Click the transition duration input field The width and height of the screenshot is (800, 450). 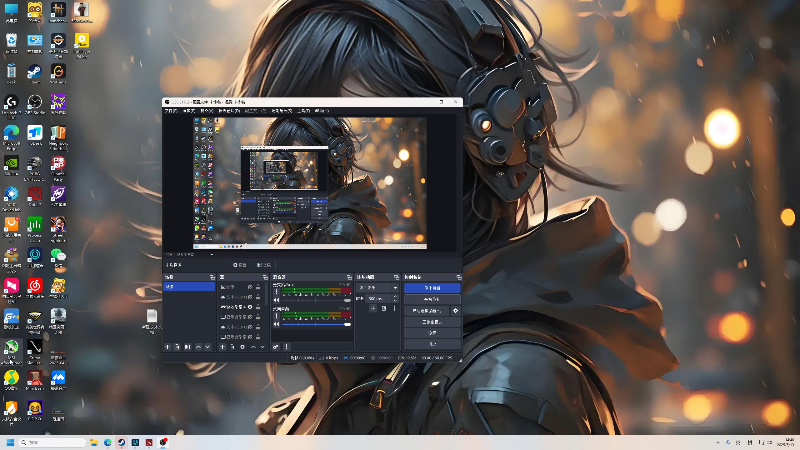pos(379,298)
